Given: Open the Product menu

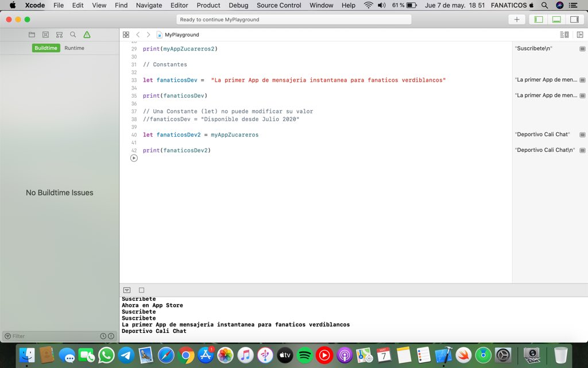Looking at the screenshot, I should click(x=208, y=5).
